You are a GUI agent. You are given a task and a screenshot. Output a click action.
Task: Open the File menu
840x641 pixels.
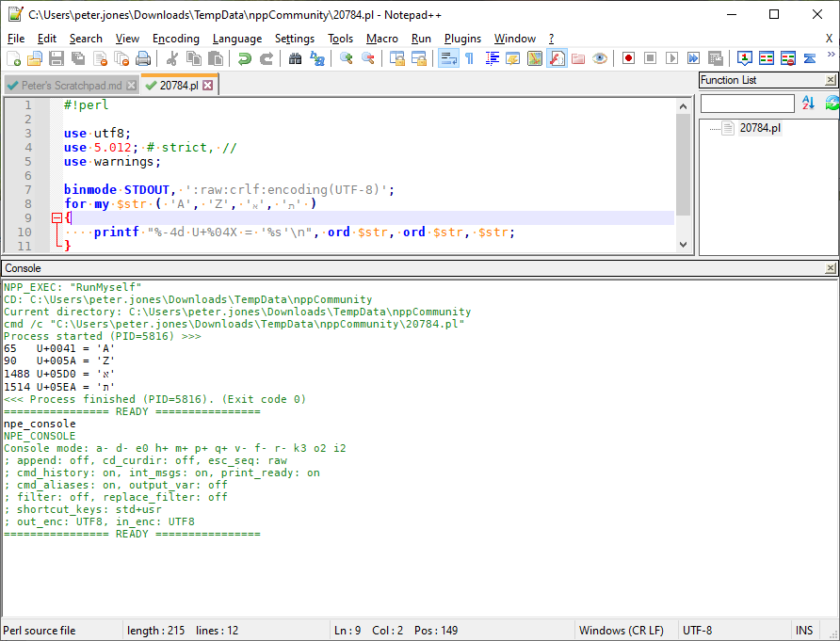(16, 39)
